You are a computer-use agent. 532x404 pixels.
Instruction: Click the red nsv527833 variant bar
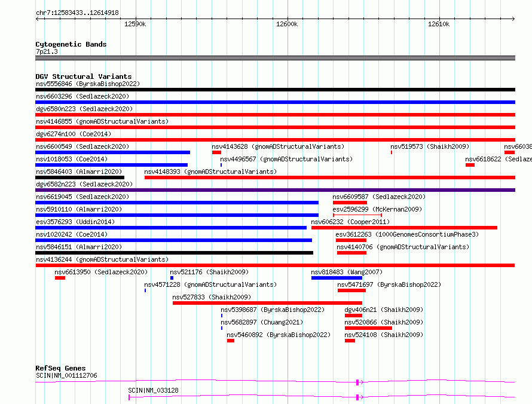(x=267, y=303)
